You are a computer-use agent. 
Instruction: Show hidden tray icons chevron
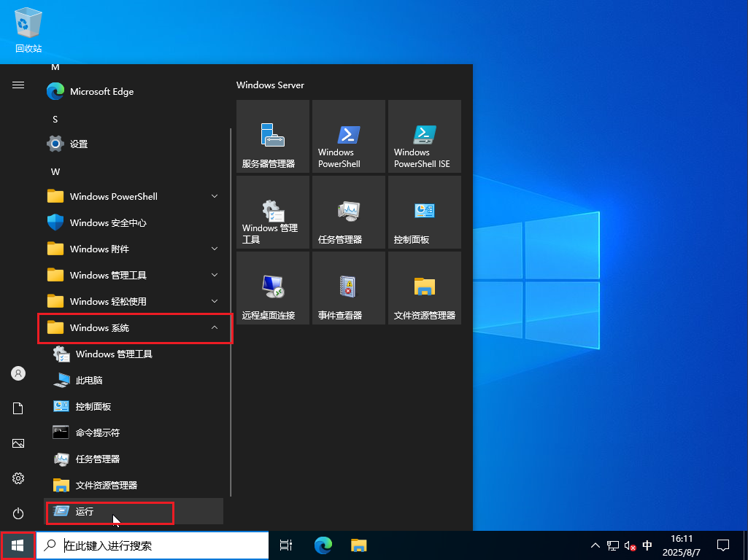(595, 545)
